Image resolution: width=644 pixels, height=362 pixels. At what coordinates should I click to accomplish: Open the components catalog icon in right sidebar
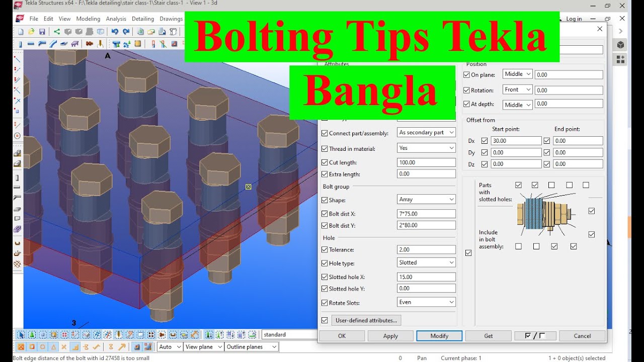620,59
